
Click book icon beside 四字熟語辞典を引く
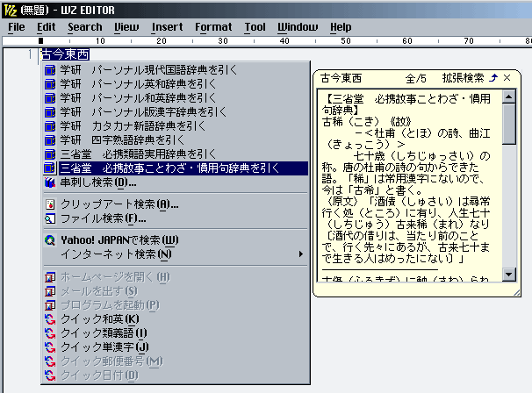[50, 140]
